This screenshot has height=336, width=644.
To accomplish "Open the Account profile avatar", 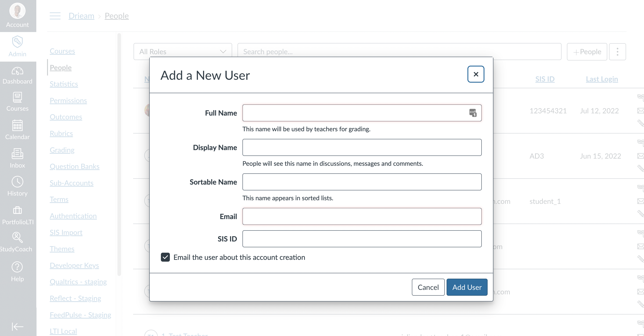I will (17, 11).
